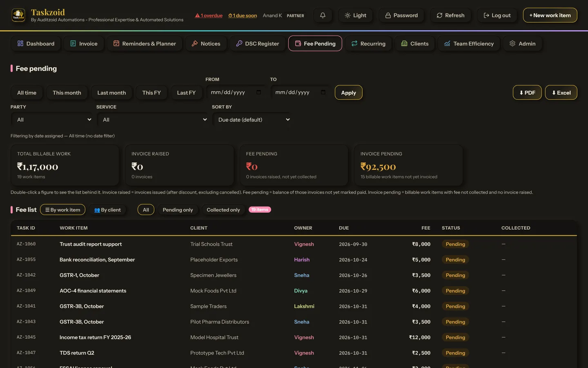Filter fee list to Pending only

(178, 210)
